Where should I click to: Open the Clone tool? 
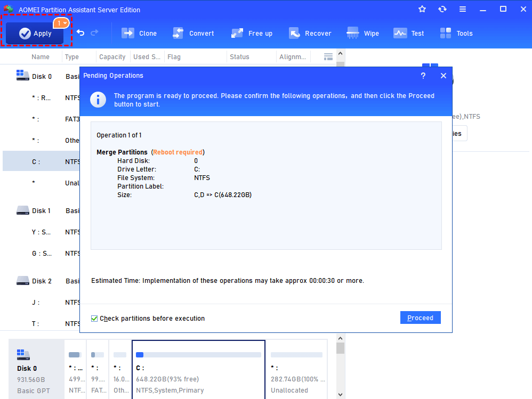point(139,33)
